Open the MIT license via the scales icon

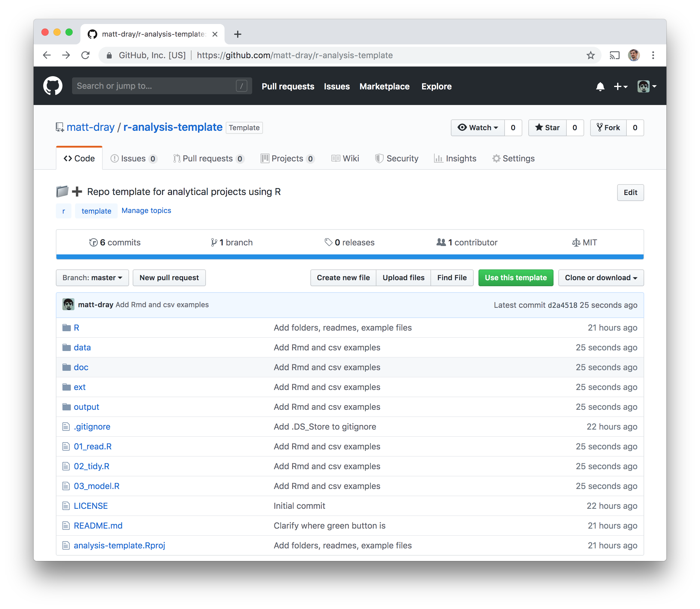coord(576,242)
